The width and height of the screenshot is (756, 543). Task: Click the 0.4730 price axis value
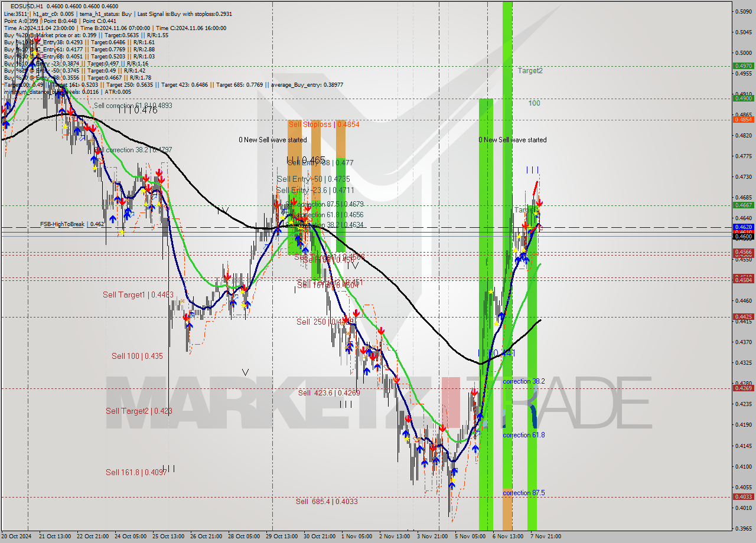pos(743,176)
